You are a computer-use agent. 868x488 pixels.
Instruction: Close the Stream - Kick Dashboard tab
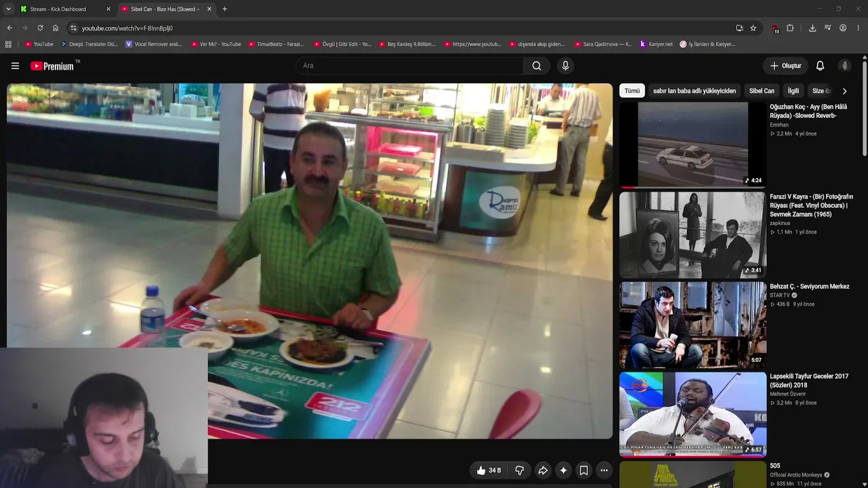[x=108, y=9]
